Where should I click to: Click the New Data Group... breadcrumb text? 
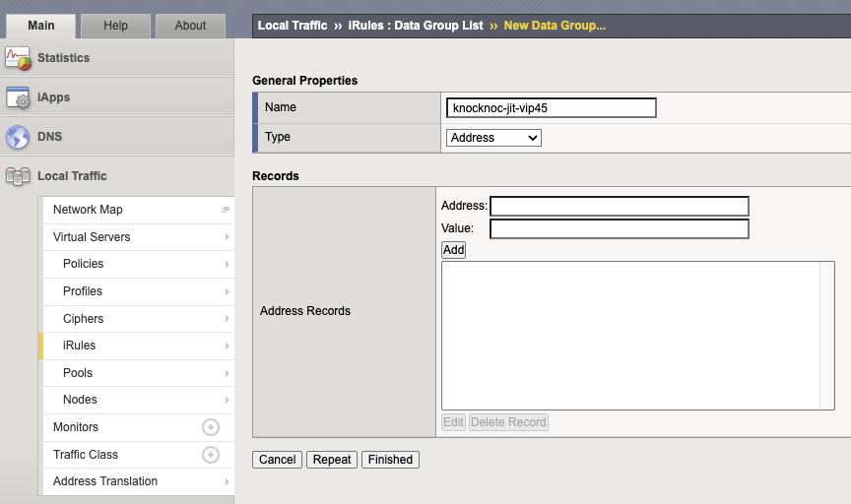point(555,26)
